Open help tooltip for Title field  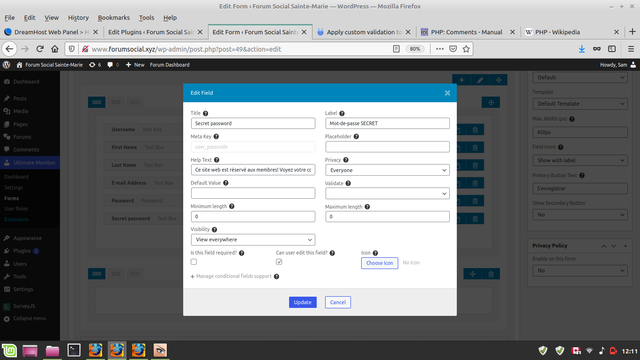[206, 113]
